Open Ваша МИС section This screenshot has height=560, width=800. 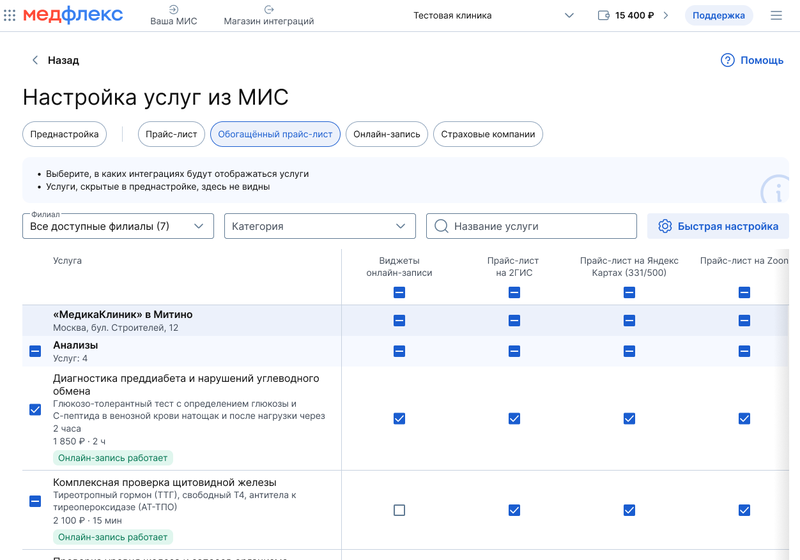point(173,15)
